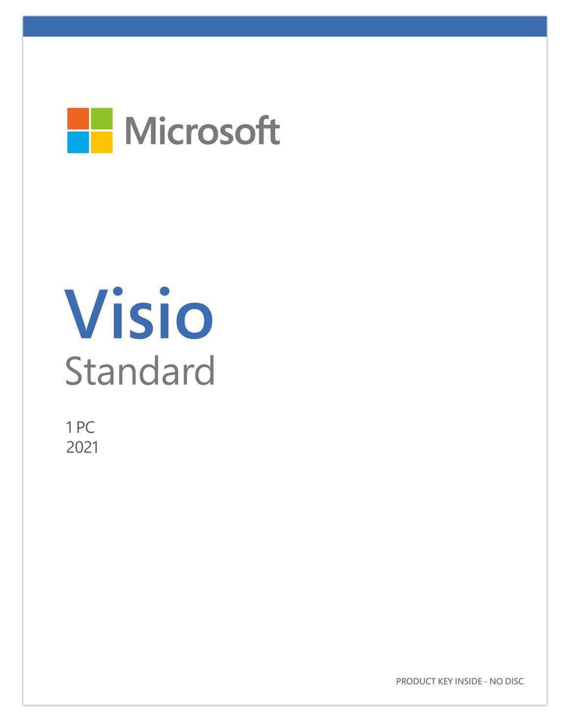Click the 2021 year label

coord(82,447)
